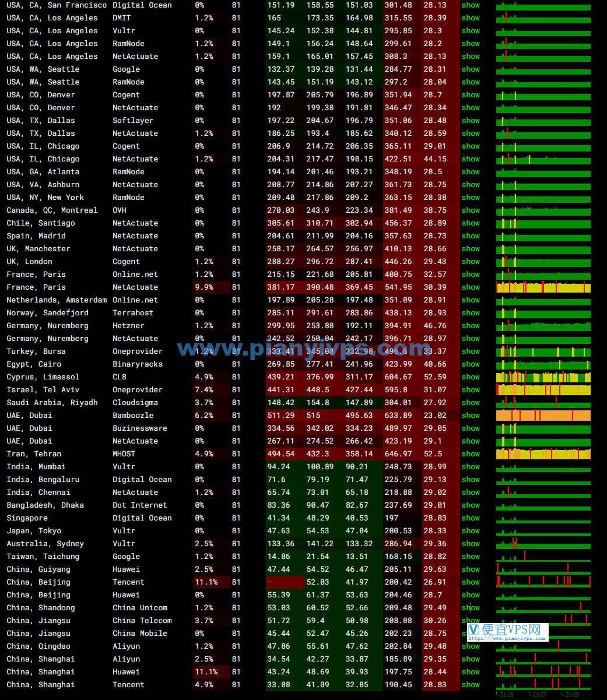Click the "604.67" value in Limassol row
The height and width of the screenshot is (700, 607).
tap(398, 377)
